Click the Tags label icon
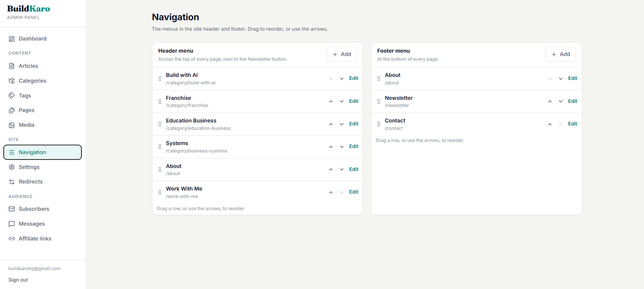The width and height of the screenshot is (644, 289). pyautogui.click(x=12, y=96)
